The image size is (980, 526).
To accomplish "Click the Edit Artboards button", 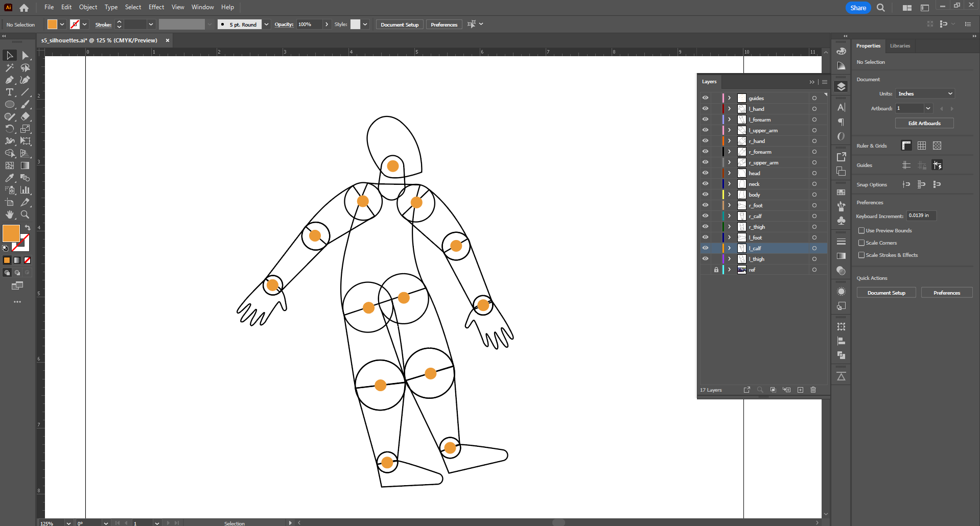I will tap(924, 124).
